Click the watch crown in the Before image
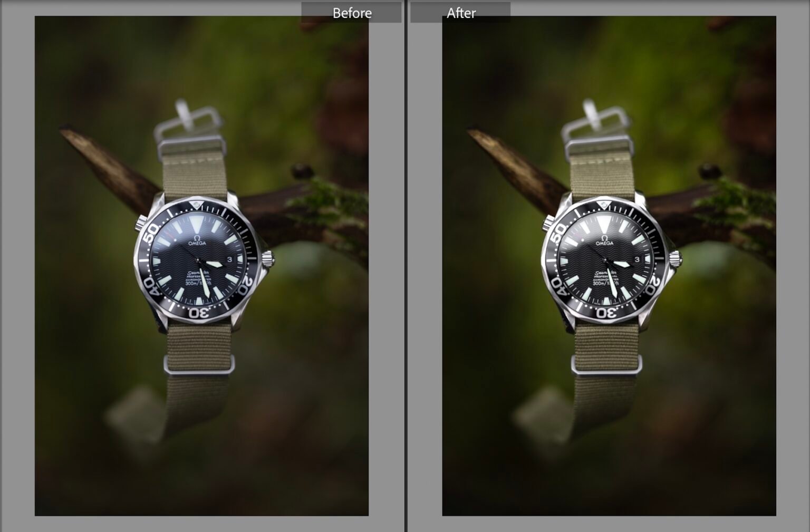The height and width of the screenshot is (532, 810). click(269, 258)
